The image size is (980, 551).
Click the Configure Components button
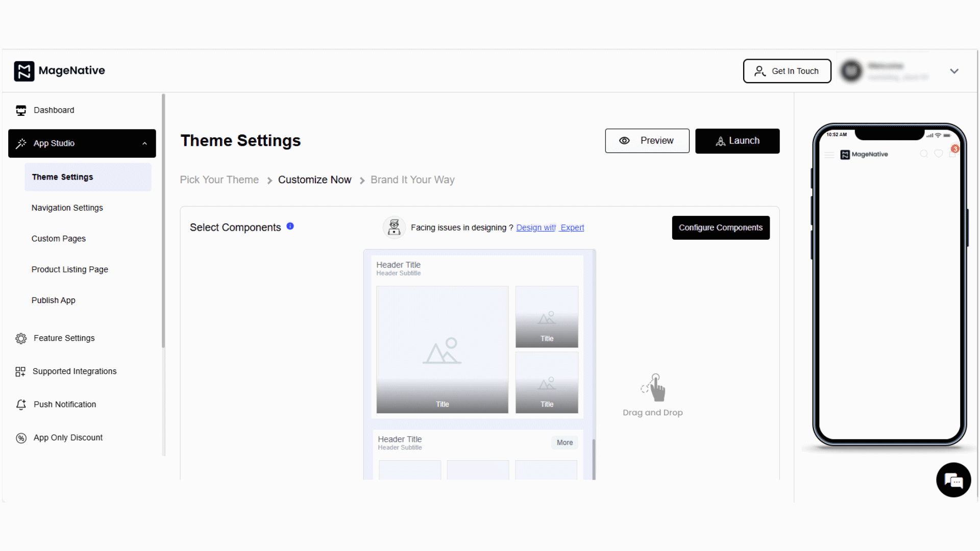[x=720, y=228]
